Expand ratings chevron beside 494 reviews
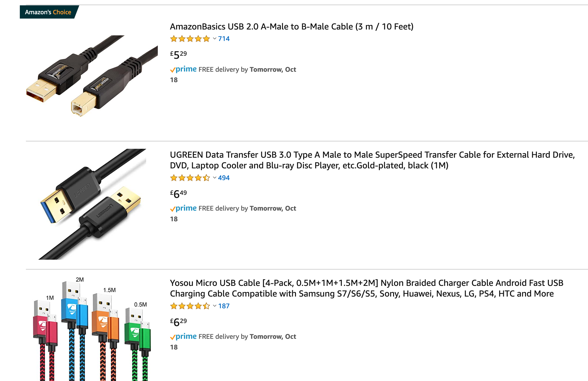The height and width of the screenshot is (381, 588). [215, 178]
